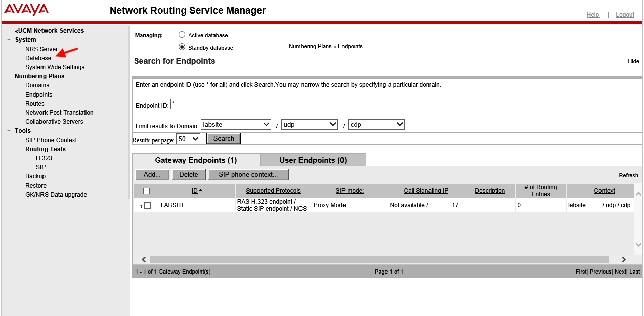Screen dimensions: 644x316
Task: Open the labsite domain dropdown
Action: click(x=236, y=124)
